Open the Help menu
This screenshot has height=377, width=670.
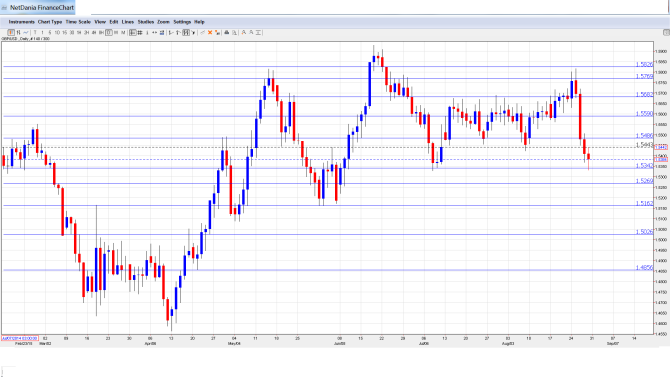tap(199, 22)
